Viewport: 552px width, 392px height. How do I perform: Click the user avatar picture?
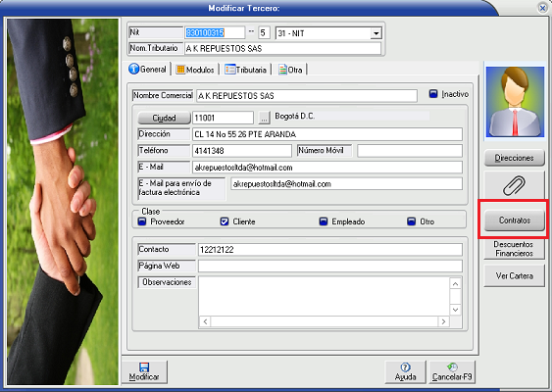tap(515, 102)
